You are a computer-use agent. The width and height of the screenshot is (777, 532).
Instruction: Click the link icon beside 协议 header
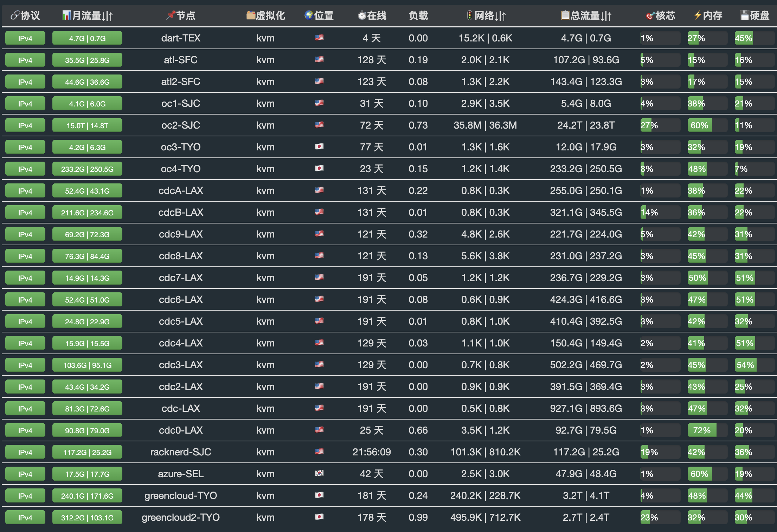coord(15,15)
